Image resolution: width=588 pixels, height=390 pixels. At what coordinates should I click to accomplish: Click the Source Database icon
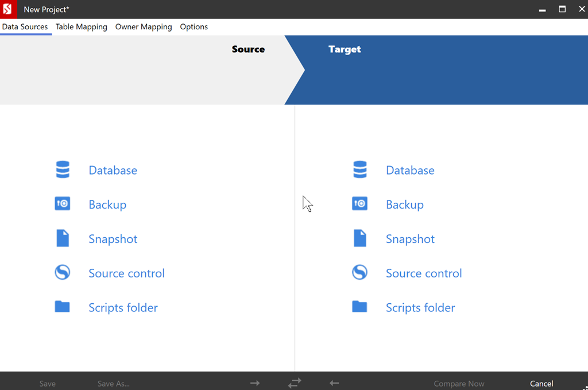coord(63,170)
